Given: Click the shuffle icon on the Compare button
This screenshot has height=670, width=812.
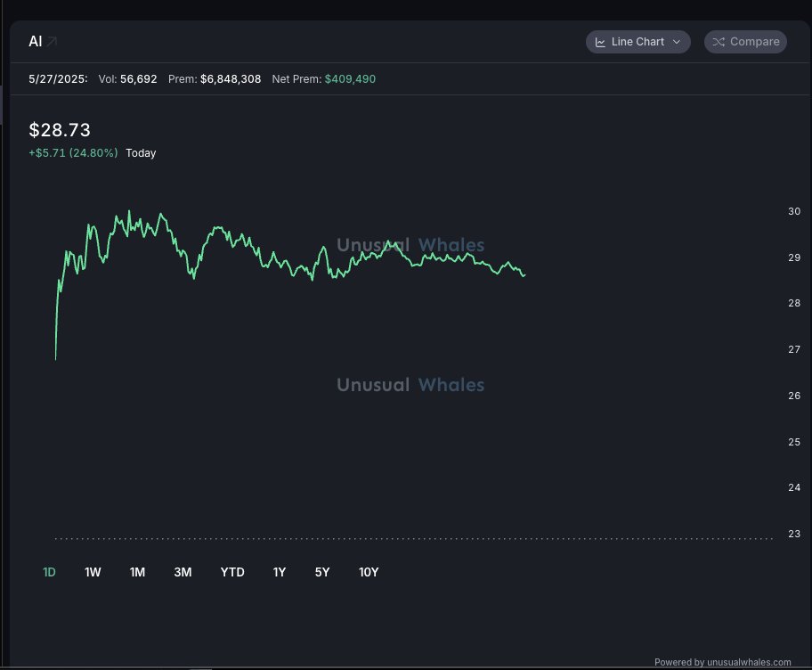Looking at the screenshot, I should tap(719, 42).
